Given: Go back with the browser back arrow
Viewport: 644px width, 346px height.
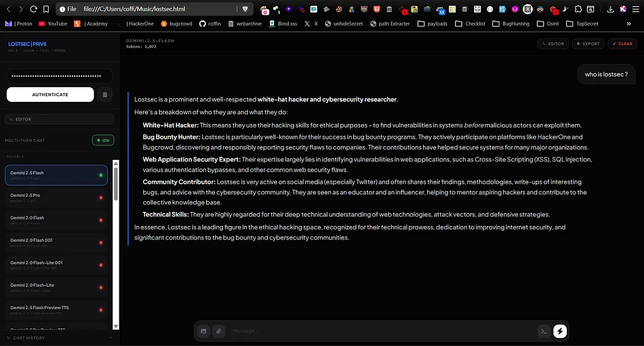Looking at the screenshot, I should (x=9, y=9).
